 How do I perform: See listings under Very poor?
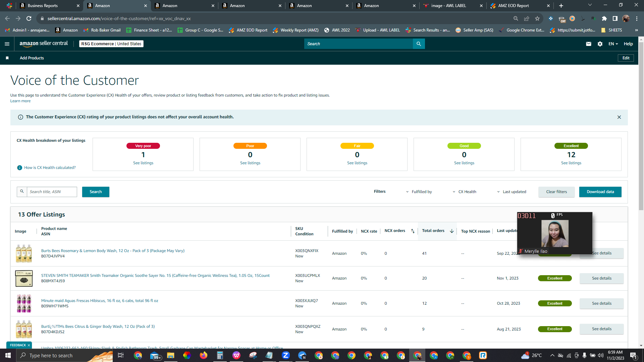(143, 163)
